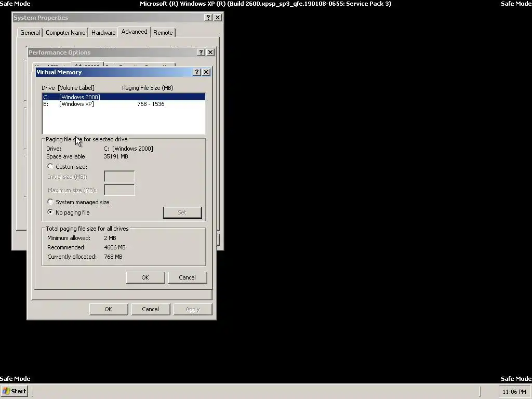
Task: Click the 4606 MB recommended value
Action: coord(115,247)
